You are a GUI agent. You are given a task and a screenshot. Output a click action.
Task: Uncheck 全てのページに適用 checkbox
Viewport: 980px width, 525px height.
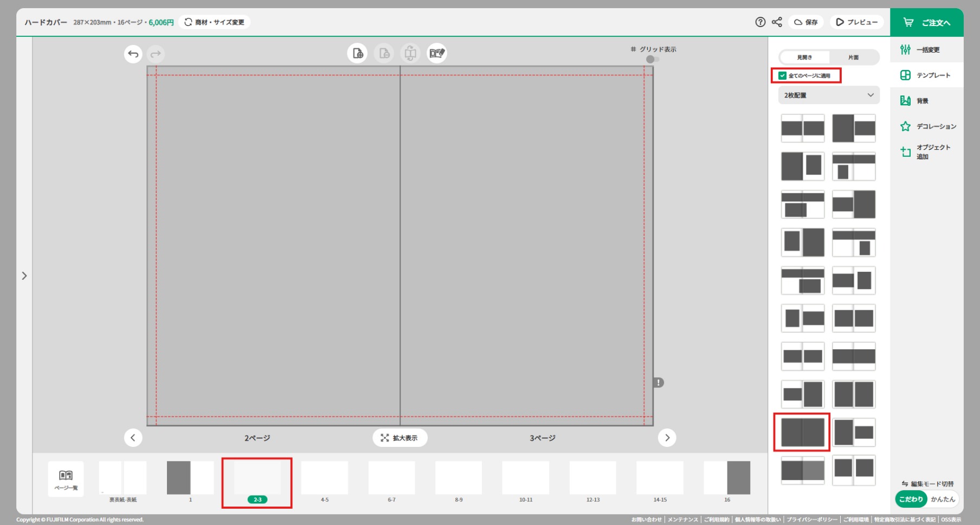782,76
